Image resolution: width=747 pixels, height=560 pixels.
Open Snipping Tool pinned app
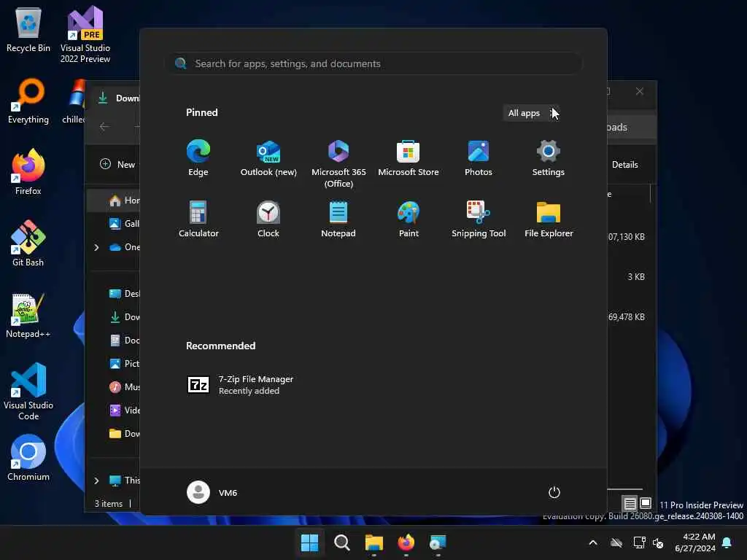479,219
